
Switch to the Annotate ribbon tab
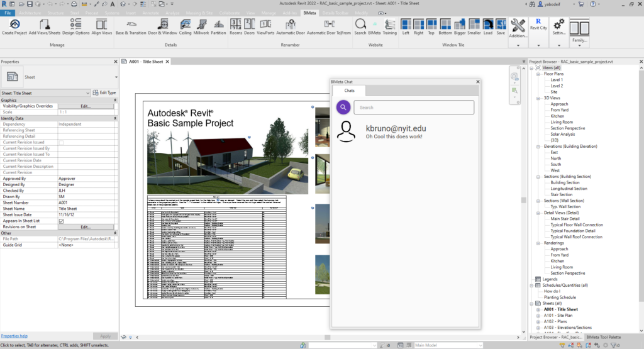[150, 13]
